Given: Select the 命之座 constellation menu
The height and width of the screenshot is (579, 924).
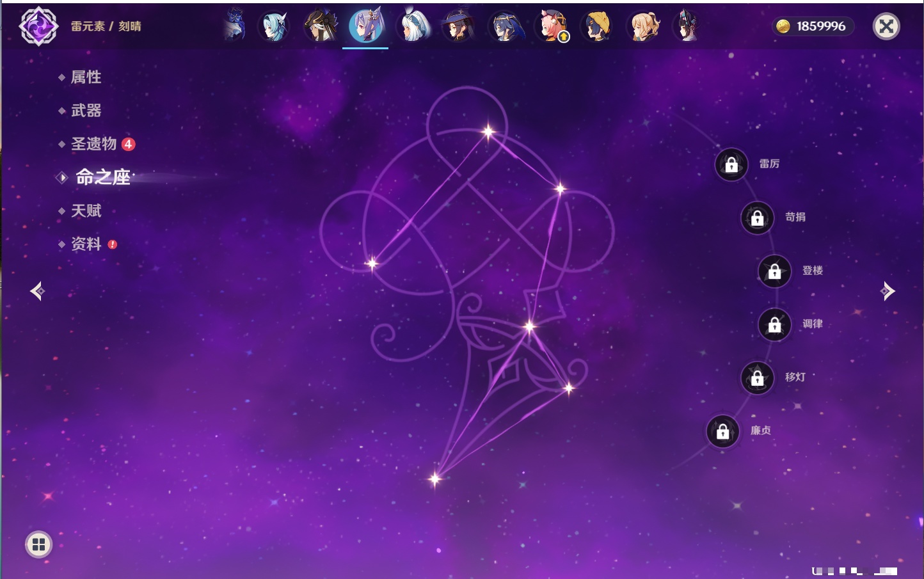Looking at the screenshot, I should click(x=102, y=177).
